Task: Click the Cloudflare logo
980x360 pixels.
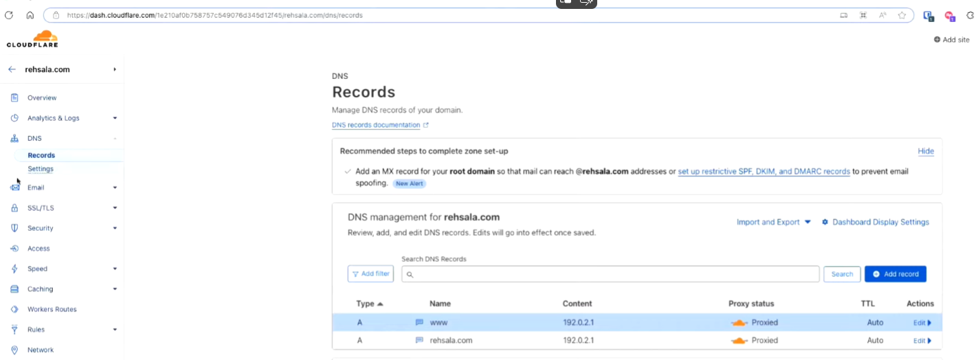Action: 32,39
